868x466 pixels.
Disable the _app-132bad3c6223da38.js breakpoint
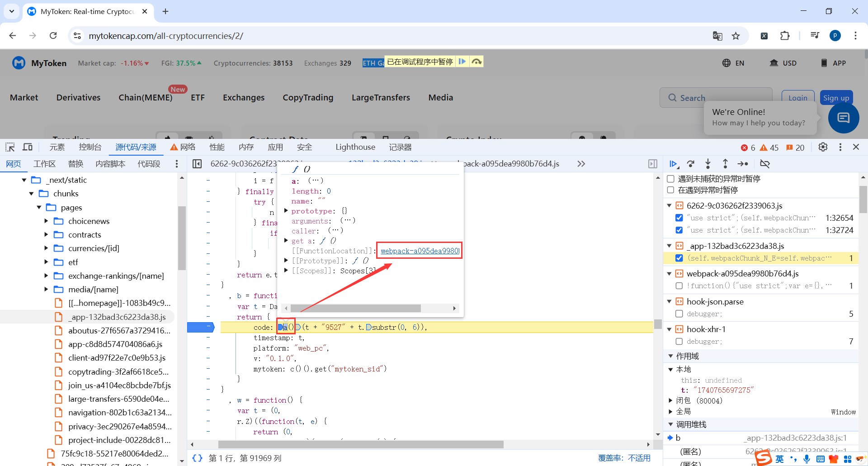679,258
